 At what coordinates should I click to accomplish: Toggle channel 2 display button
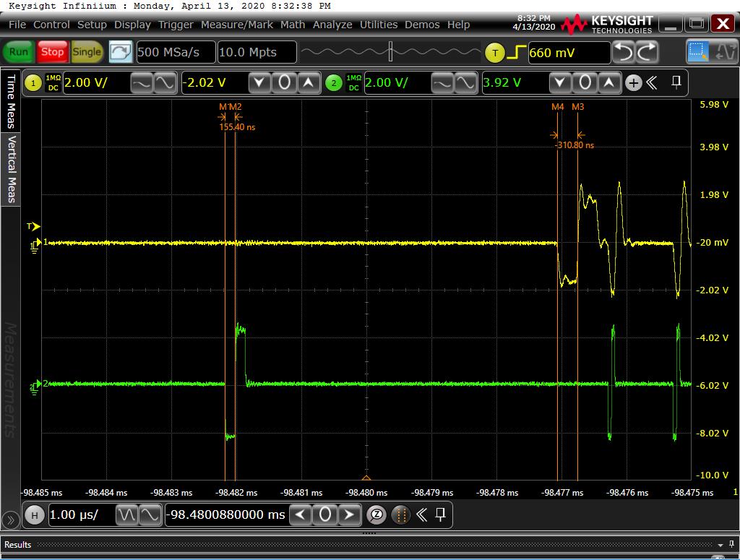pyautogui.click(x=333, y=83)
